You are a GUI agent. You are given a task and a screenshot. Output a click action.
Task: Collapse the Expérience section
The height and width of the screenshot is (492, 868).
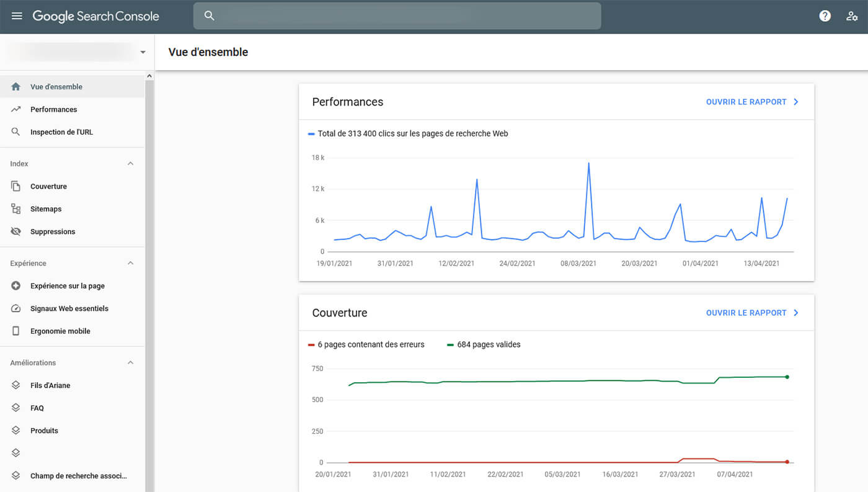130,263
